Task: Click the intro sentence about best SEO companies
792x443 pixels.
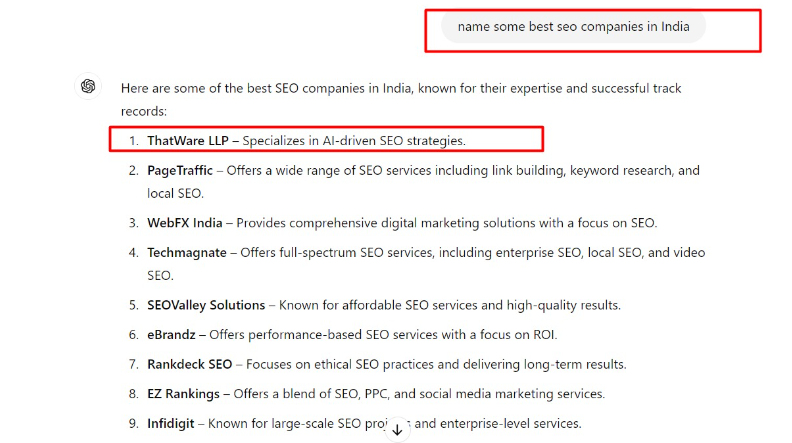Action: click(x=401, y=100)
